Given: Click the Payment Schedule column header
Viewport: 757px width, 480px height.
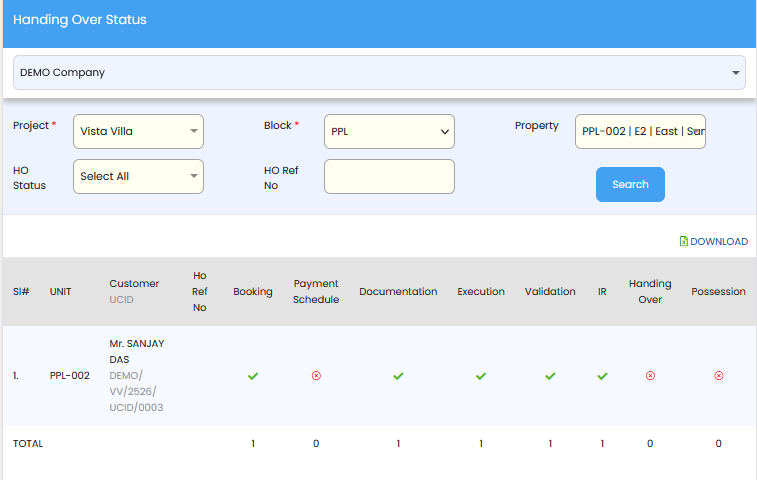Looking at the screenshot, I should (x=316, y=291).
